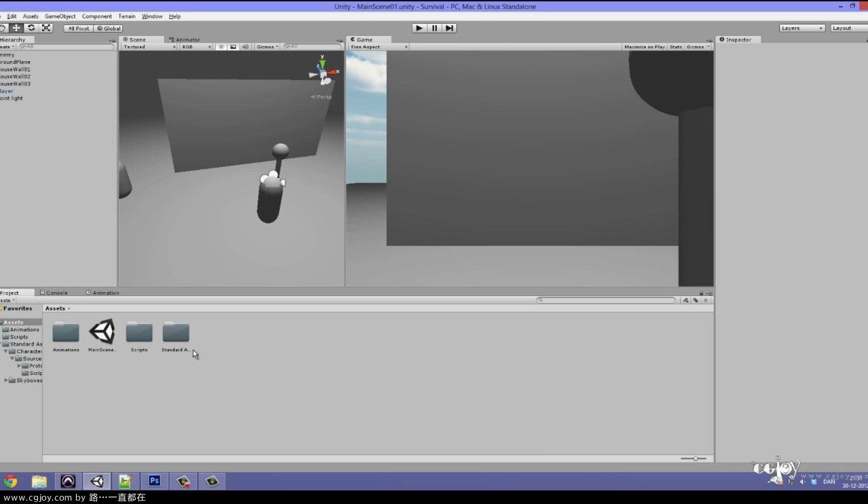Open the Layers dropdown
This screenshot has width=868, height=504.
(802, 28)
